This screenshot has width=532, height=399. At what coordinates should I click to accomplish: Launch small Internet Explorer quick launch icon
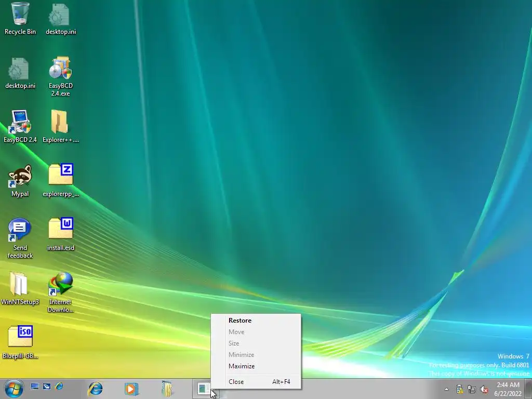coord(59,386)
